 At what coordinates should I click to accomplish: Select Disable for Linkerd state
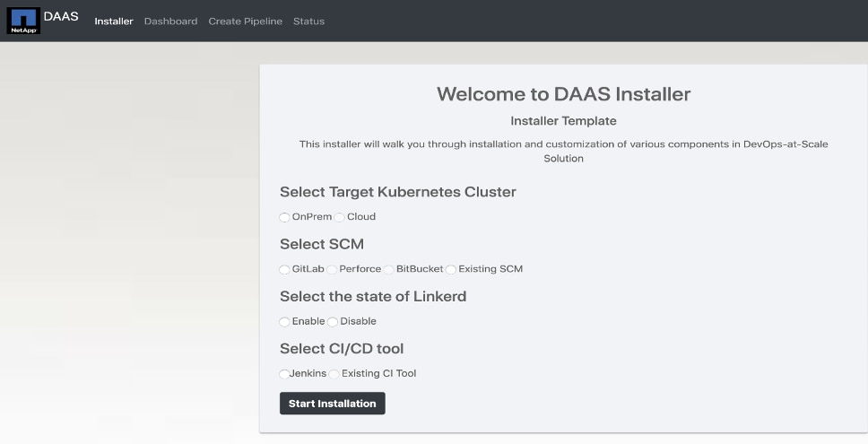tap(333, 322)
